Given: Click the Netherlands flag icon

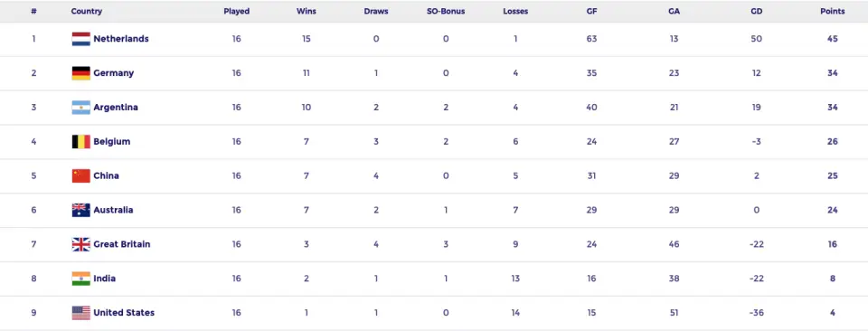Looking at the screenshot, I should tap(80, 39).
